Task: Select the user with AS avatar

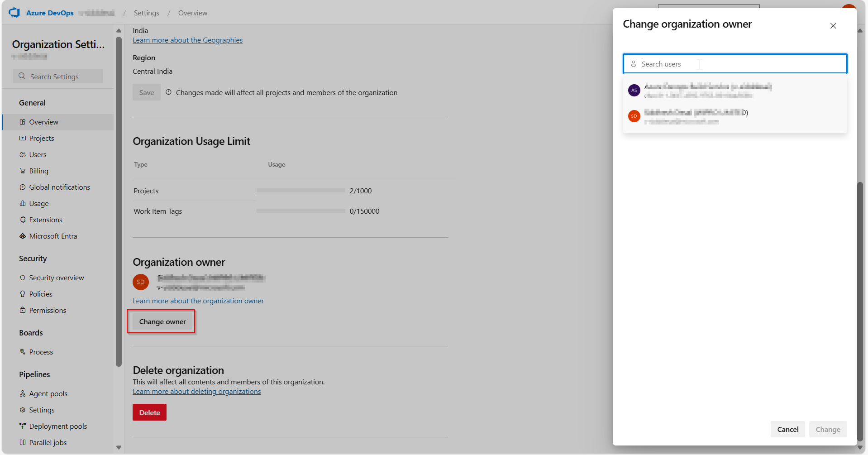Action: pyautogui.click(x=735, y=91)
